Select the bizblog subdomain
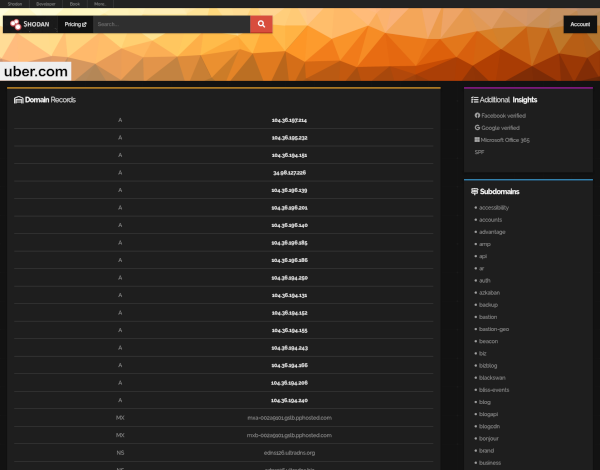 488,366
